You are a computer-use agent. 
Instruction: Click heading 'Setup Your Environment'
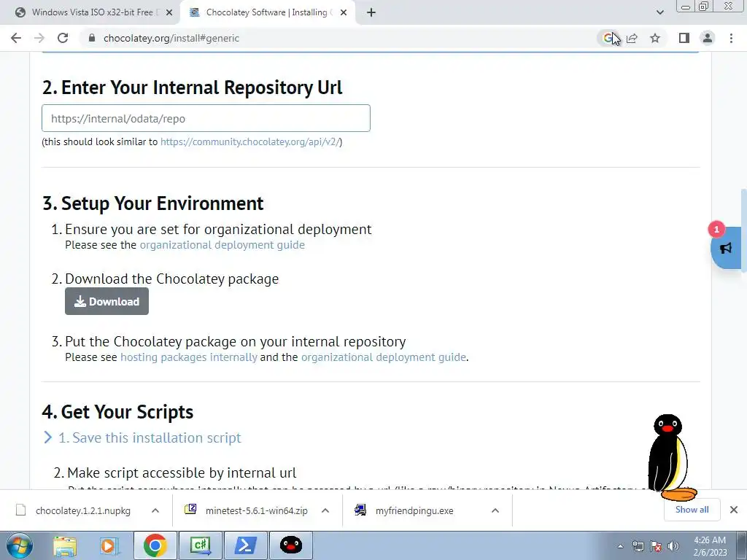(153, 203)
